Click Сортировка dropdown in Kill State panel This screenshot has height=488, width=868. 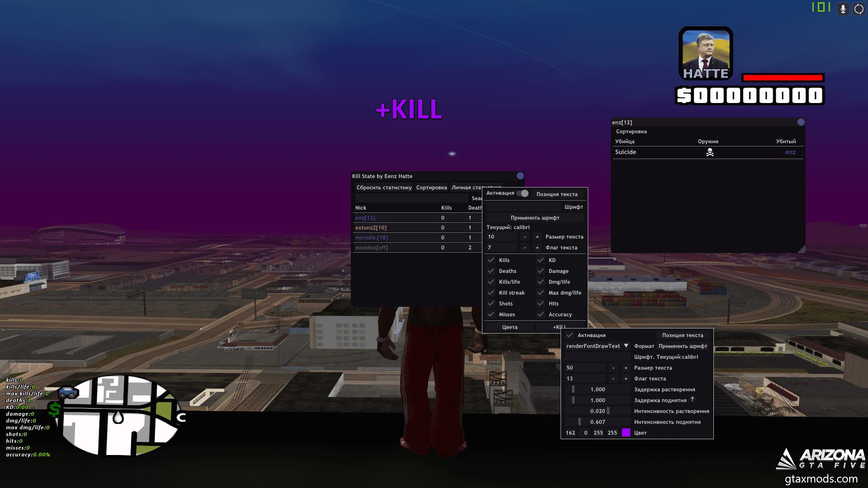point(431,187)
